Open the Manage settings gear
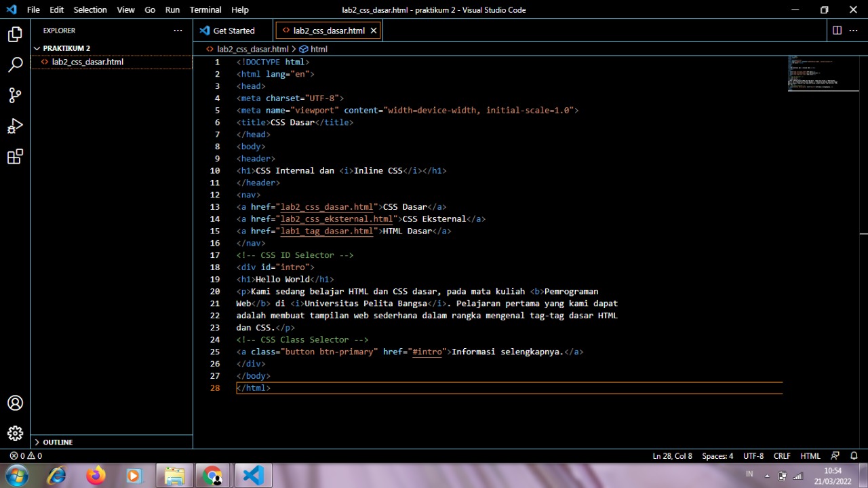Image resolution: width=868 pixels, height=488 pixels. point(15,433)
